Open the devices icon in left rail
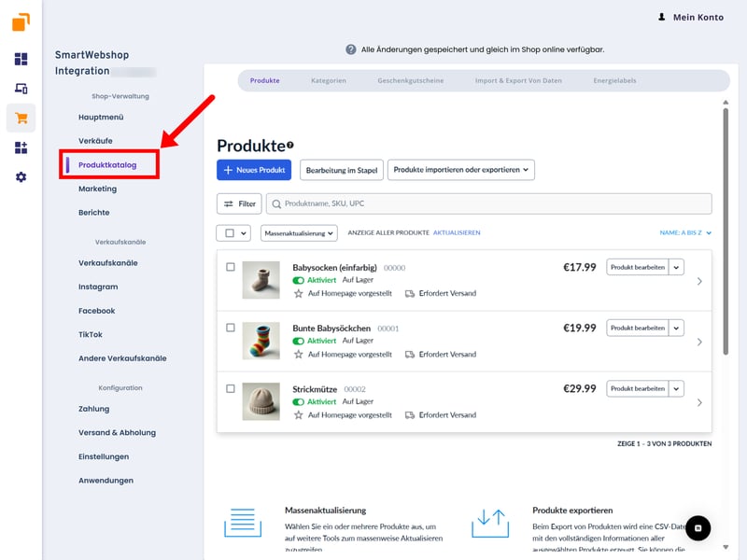The width and height of the screenshot is (747, 560). tap(21, 89)
